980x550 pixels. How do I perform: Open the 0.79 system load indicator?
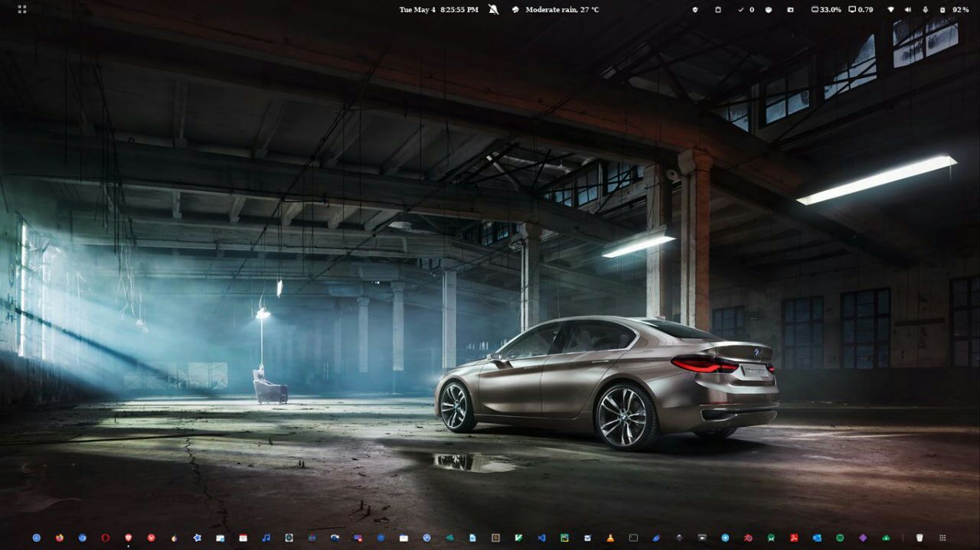(861, 9)
